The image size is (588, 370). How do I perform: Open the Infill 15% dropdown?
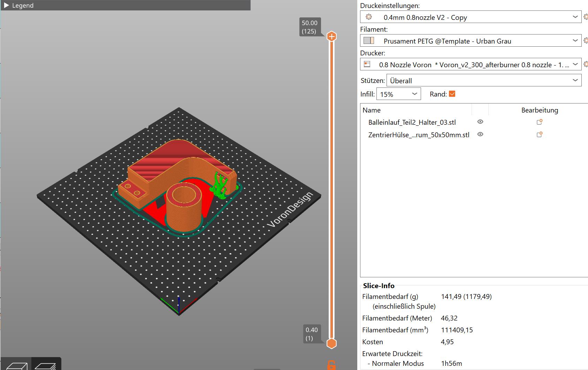pos(398,94)
